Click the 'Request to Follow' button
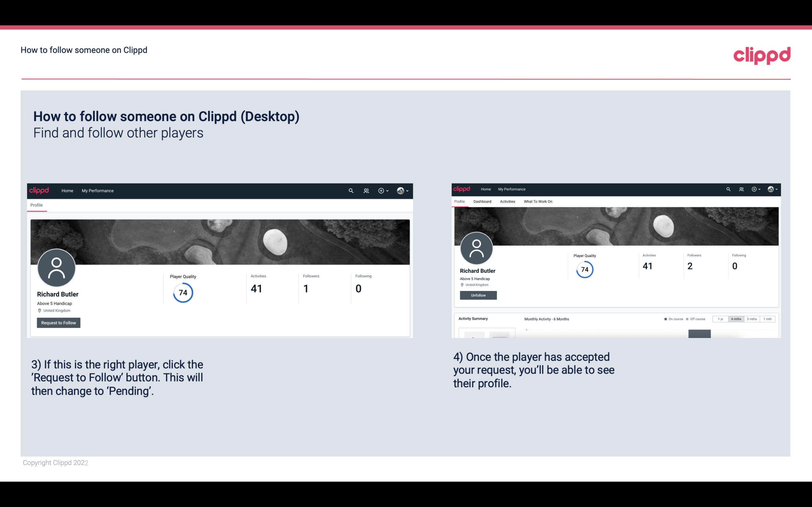This screenshot has width=812, height=507. click(58, 323)
